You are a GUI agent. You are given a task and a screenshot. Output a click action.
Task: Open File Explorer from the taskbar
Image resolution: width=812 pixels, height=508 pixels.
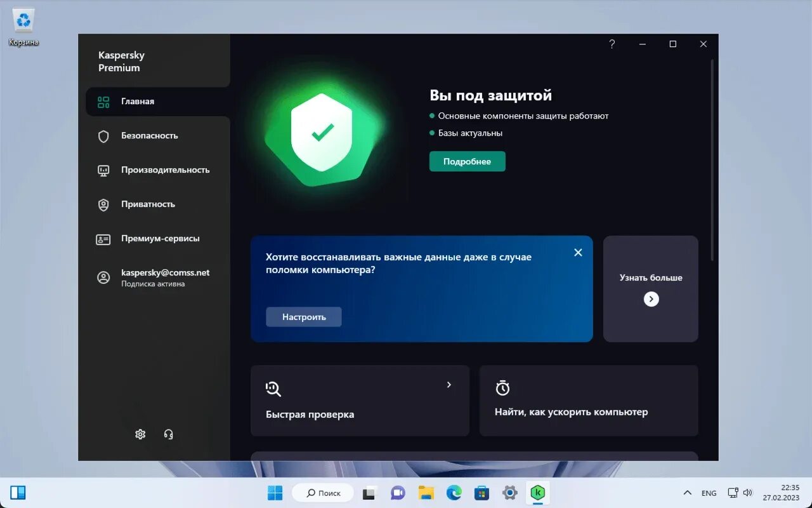coord(426,493)
